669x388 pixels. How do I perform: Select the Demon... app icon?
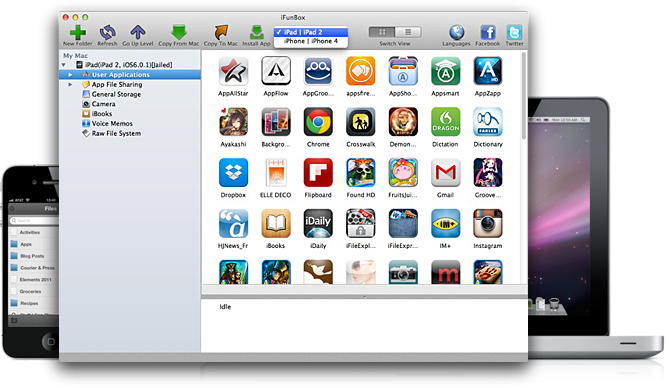coord(403,122)
